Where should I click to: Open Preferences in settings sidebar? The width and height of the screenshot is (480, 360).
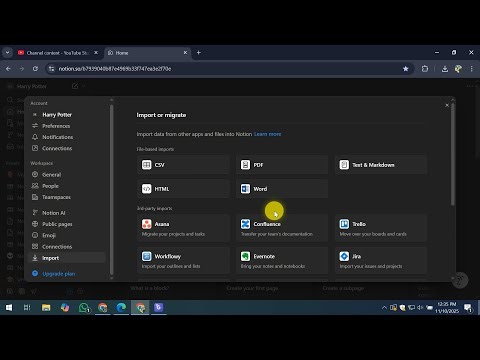tap(68, 126)
